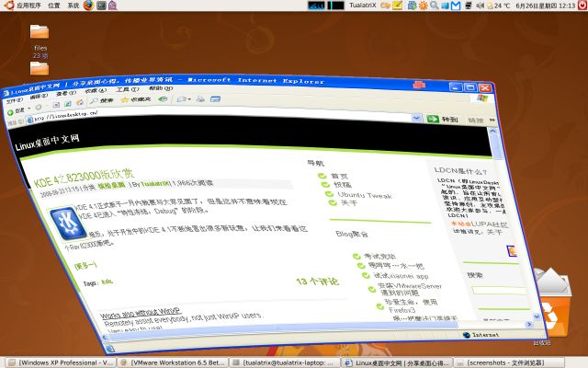Image resolution: width=588 pixels, height=368 pixels.
Task: Click the 首页 navigation link
Action: (339, 176)
